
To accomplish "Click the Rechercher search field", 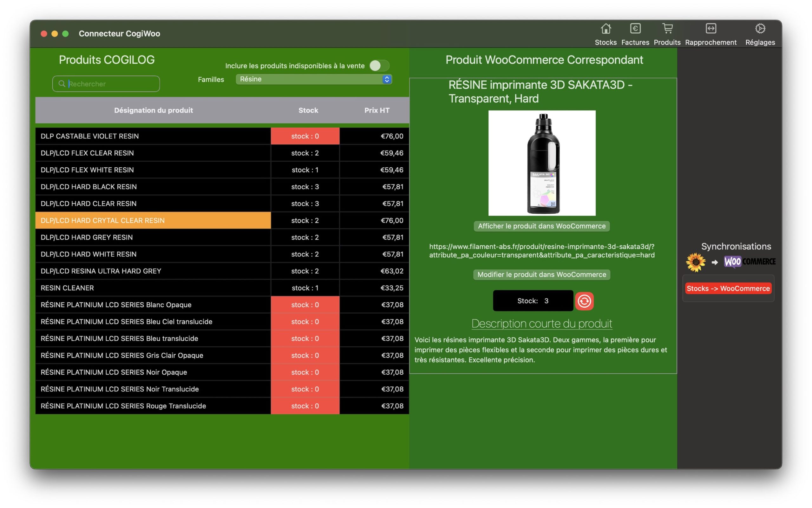I will point(106,84).
